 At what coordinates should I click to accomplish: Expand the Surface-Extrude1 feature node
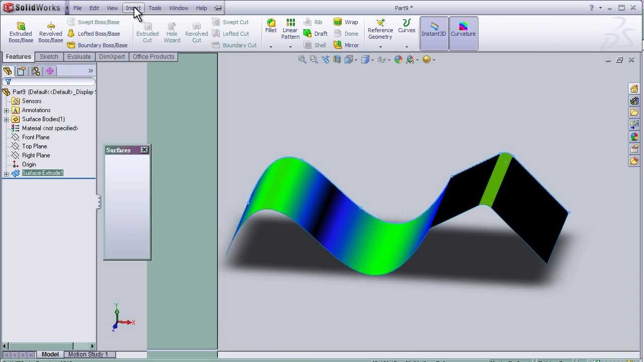coord(7,173)
